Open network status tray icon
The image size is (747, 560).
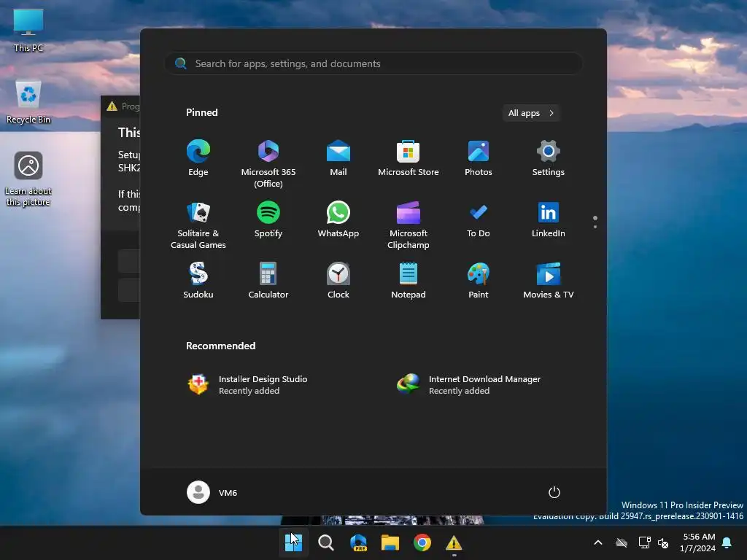click(x=645, y=542)
